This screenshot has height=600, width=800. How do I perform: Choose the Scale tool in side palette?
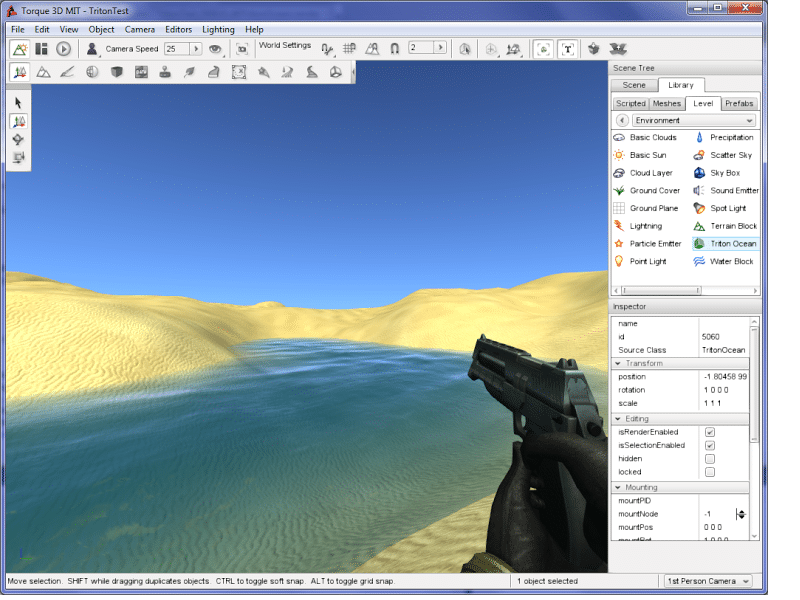point(18,158)
